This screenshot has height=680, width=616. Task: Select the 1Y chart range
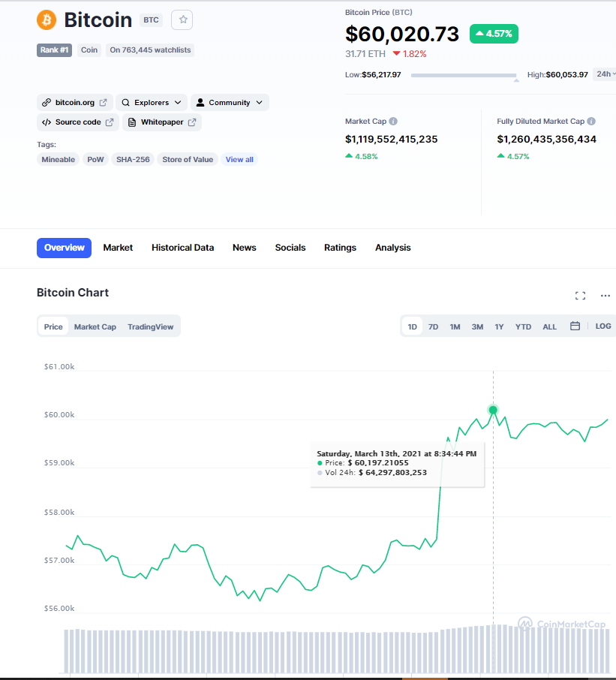(x=500, y=326)
